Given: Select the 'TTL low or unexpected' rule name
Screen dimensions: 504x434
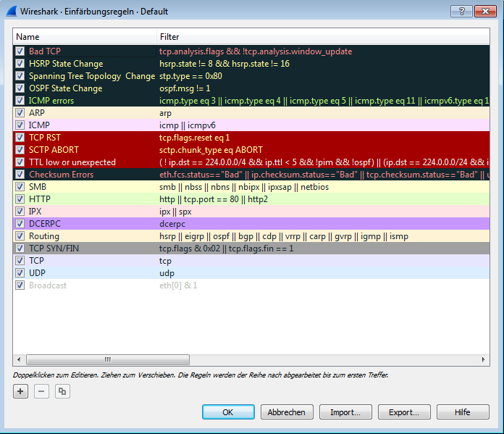Looking at the screenshot, I should click(x=72, y=162).
